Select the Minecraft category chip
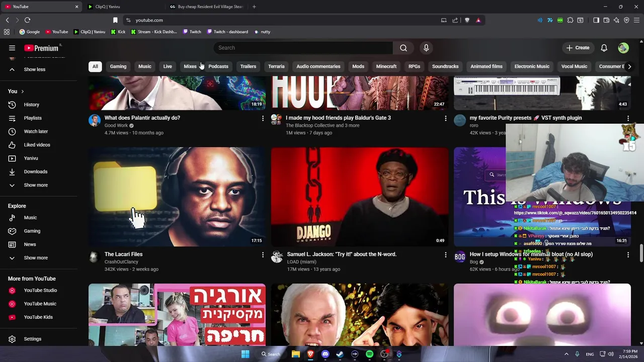 (x=386, y=66)
